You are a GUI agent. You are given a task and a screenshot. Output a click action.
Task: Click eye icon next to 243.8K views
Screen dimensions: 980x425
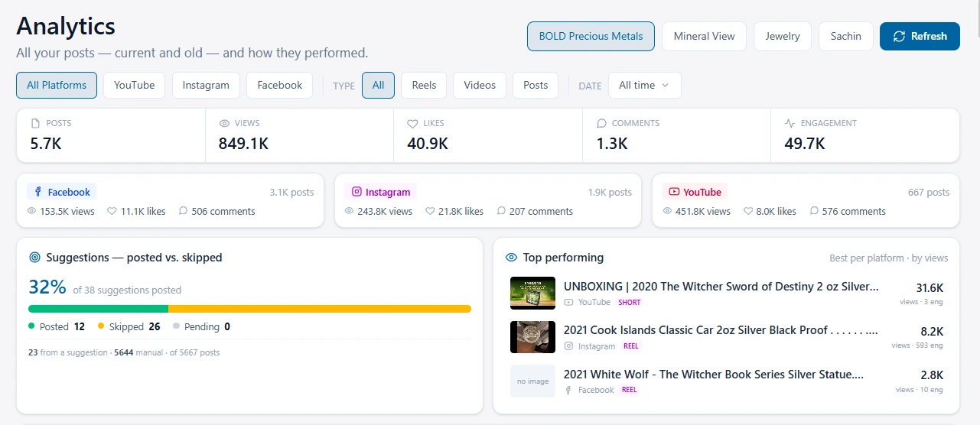[x=349, y=211]
